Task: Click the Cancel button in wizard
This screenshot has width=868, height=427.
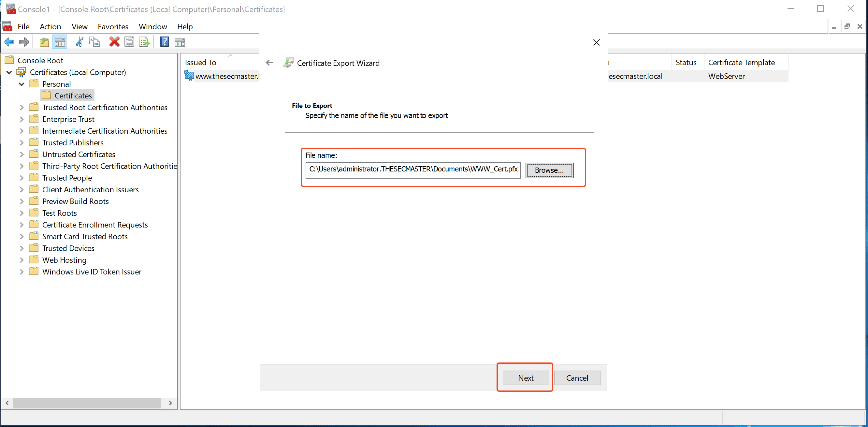Action: tap(577, 378)
